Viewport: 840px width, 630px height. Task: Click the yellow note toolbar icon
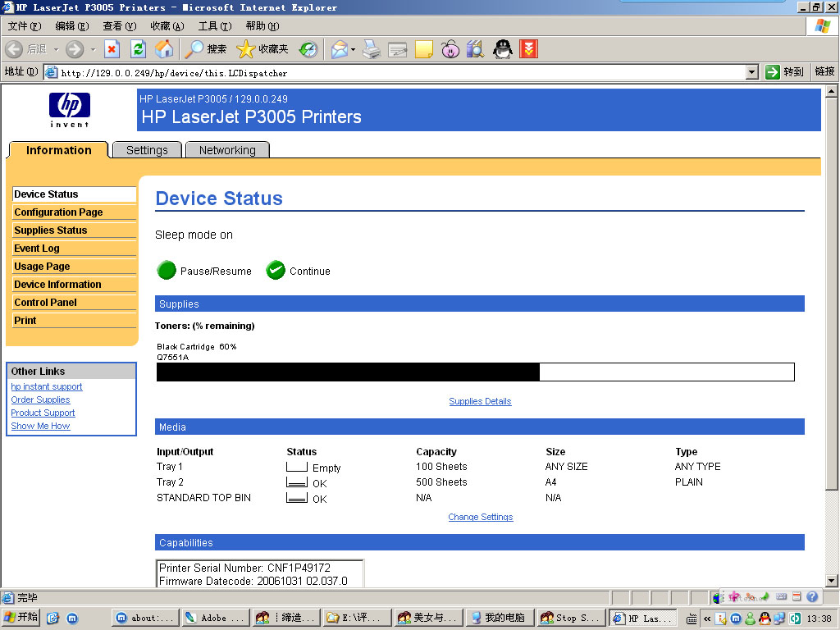tap(424, 49)
